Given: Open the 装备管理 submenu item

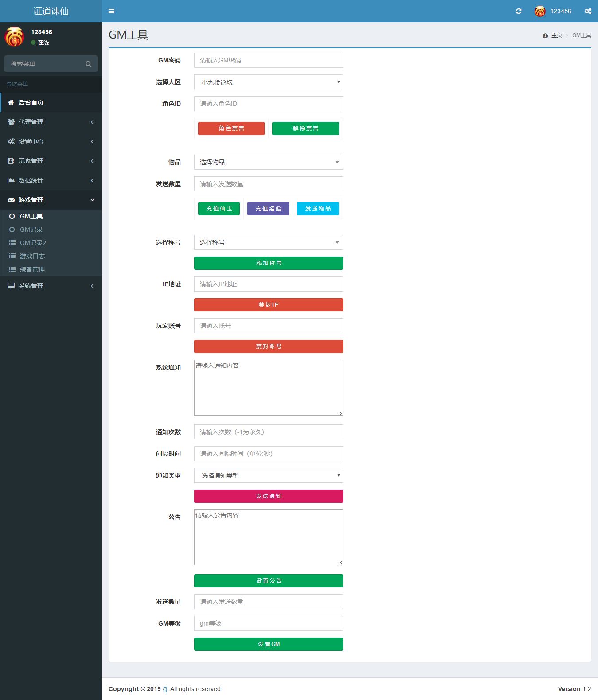Looking at the screenshot, I should coord(32,269).
